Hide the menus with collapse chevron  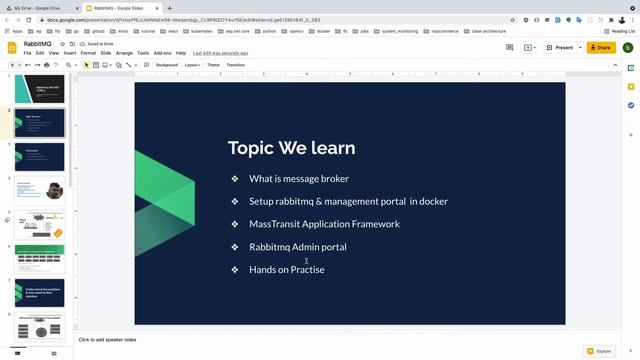tap(615, 65)
